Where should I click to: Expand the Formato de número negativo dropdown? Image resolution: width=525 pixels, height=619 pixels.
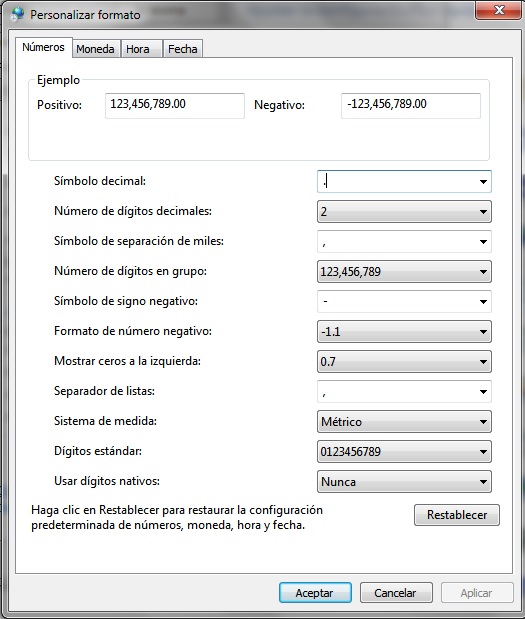(x=404, y=332)
